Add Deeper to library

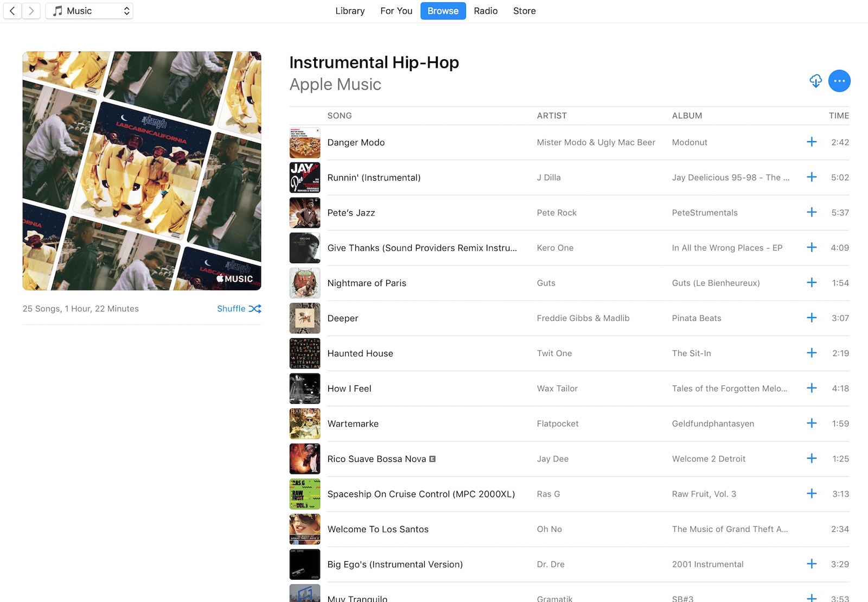click(x=812, y=318)
